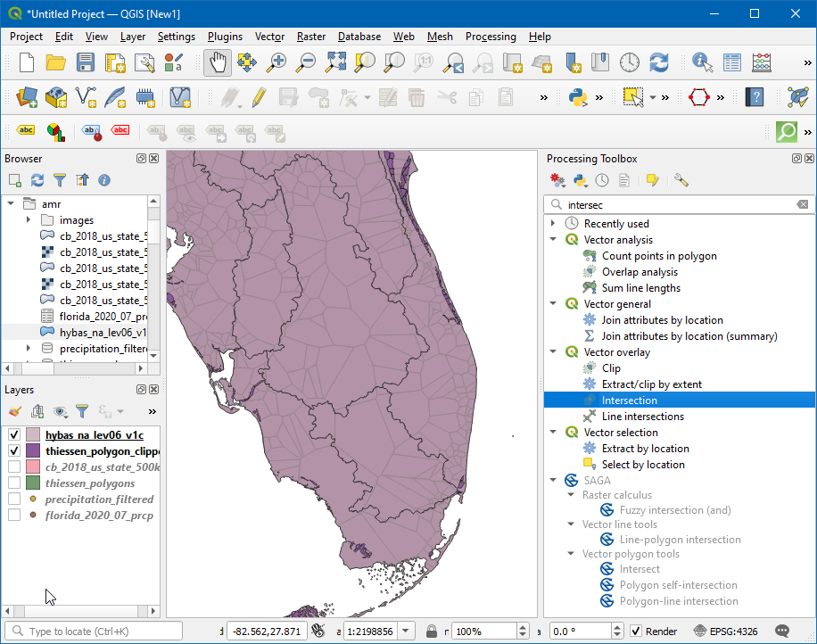
Task: Click Save Project floppy disk icon
Action: pos(85,62)
